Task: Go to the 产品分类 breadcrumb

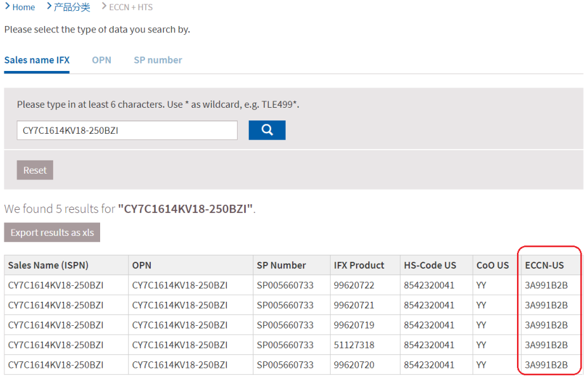Action: point(72,7)
